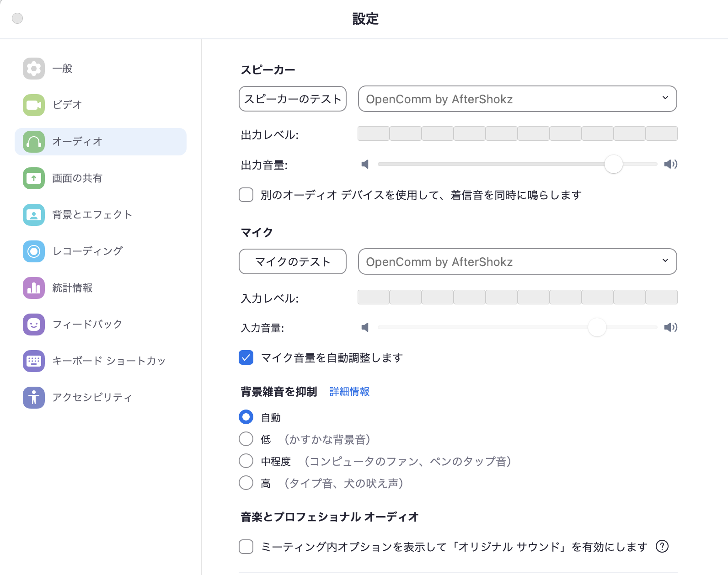The image size is (728, 575).
Task: Select low background noise suppression
Action: [246, 439]
